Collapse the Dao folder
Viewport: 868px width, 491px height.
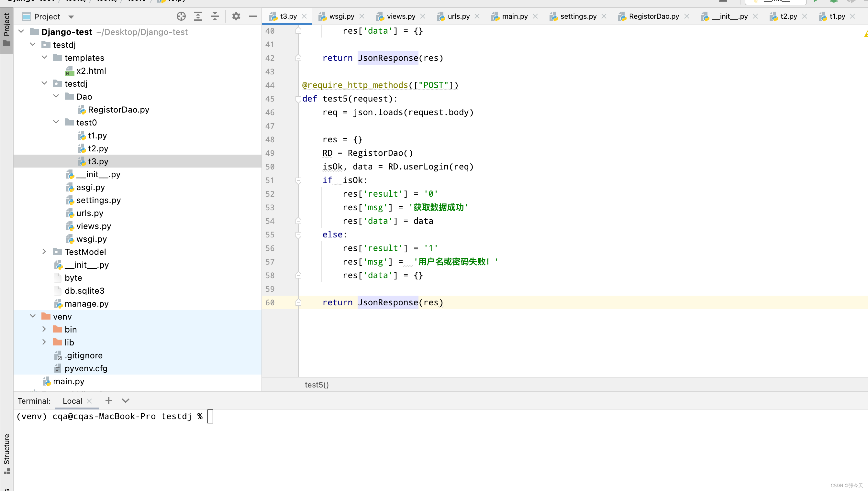tap(56, 96)
